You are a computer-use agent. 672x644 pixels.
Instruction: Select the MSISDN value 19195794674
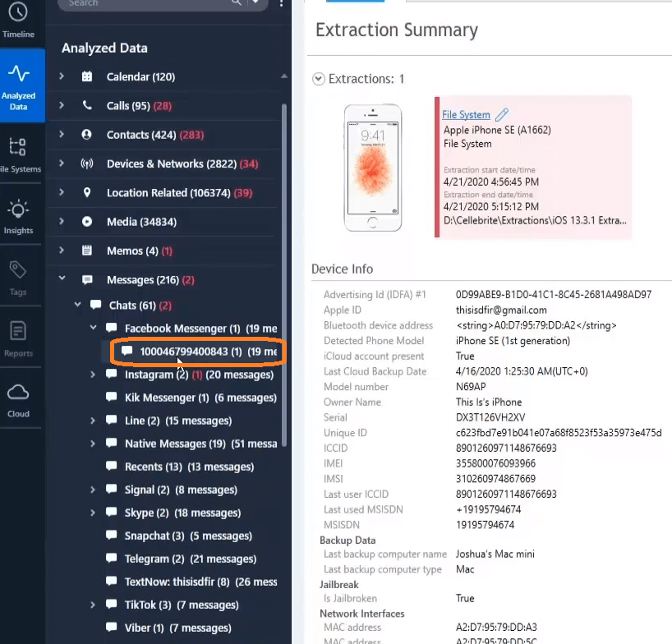[485, 524]
